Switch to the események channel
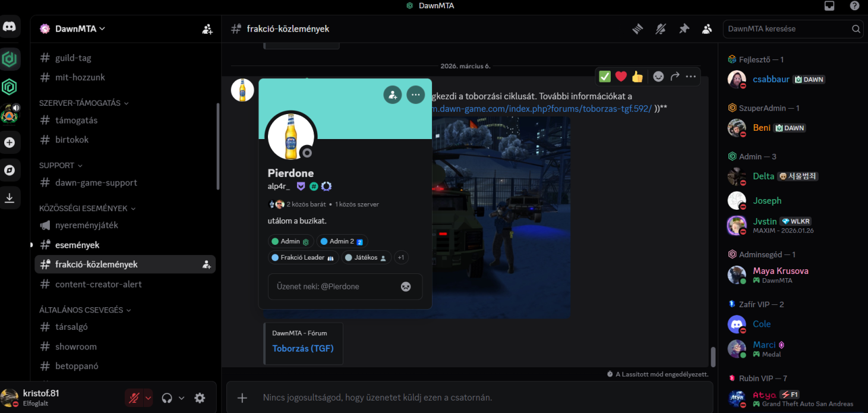Image resolution: width=868 pixels, height=413 pixels. (x=77, y=245)
